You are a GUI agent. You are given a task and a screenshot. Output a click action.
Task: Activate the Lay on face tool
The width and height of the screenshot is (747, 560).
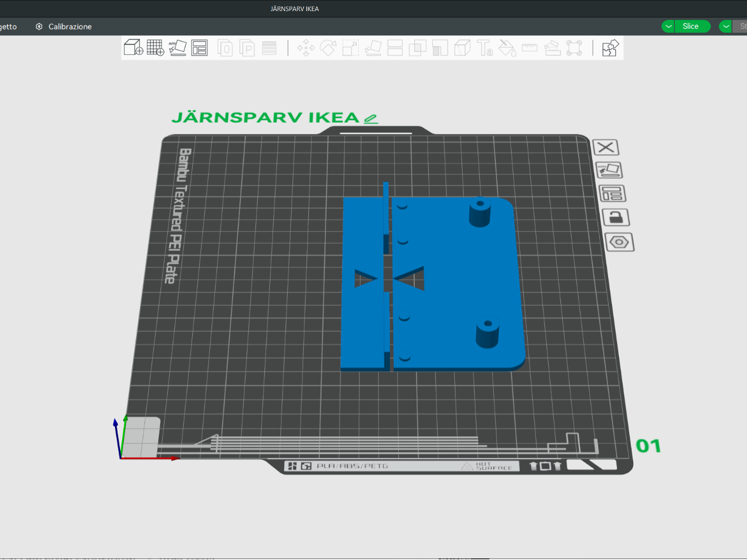(373, 48)
